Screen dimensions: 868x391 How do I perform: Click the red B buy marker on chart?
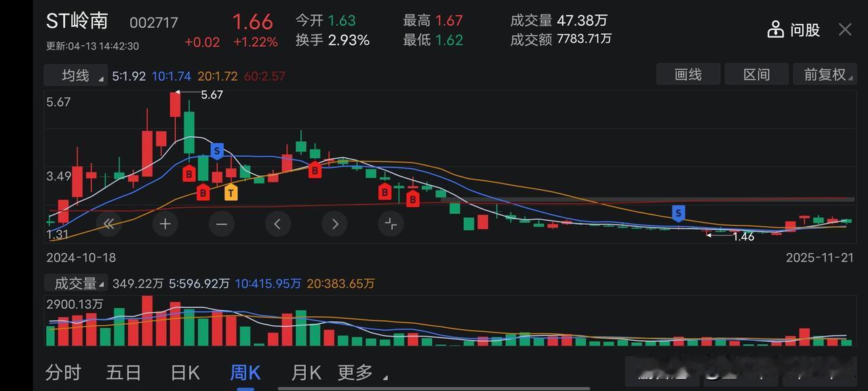point(189,174)
